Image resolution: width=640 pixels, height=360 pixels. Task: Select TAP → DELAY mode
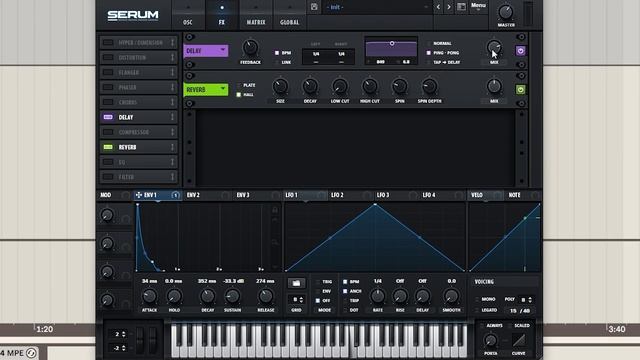click(x=429, y=62)
